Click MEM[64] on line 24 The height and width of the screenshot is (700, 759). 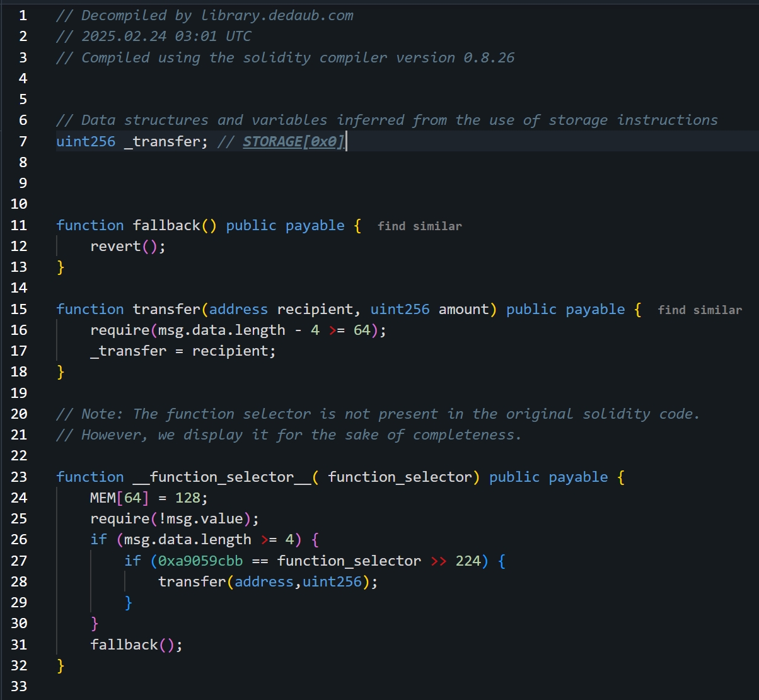pyautogui.click(x=119, y=498)
